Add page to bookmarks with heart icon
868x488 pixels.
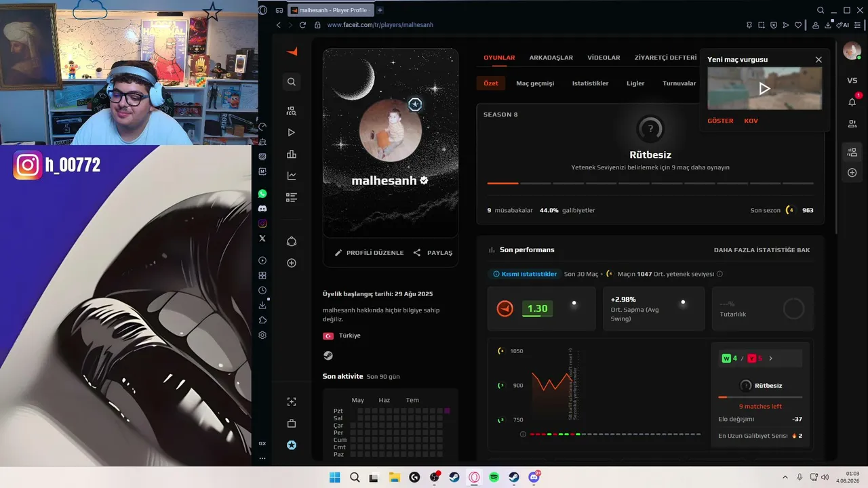[x=798, y=25]
